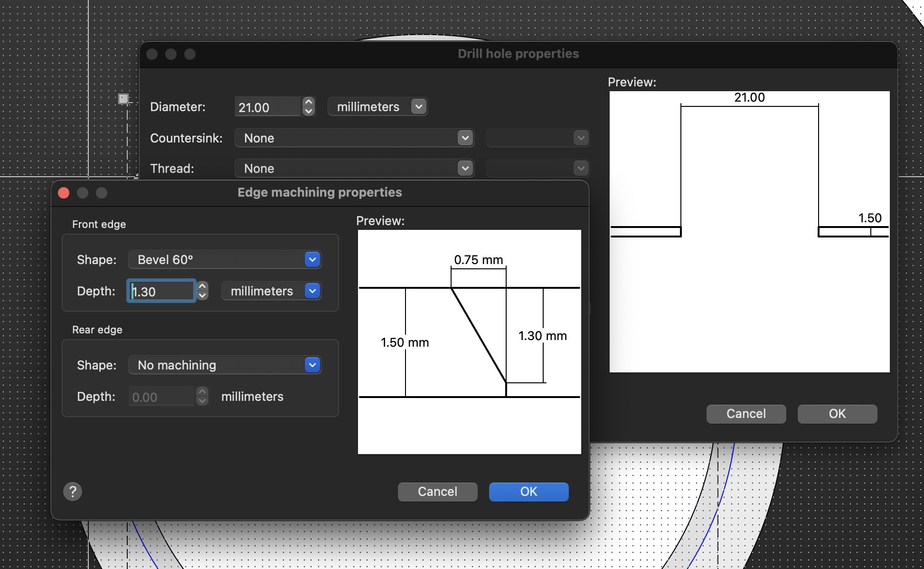Viewport: 924px width, 569px height.
Task: Cancel the Drill hole properties dialog
Action: pos(746,414)
